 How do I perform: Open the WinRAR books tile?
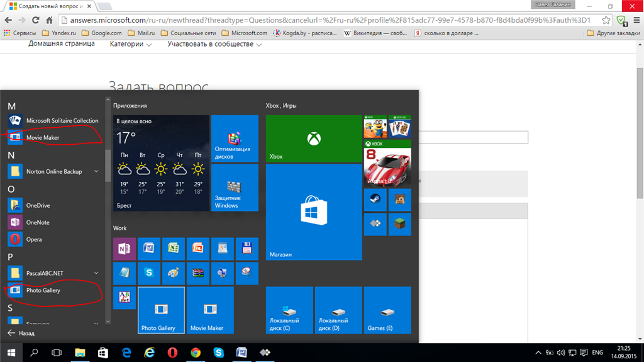[198, 273]
